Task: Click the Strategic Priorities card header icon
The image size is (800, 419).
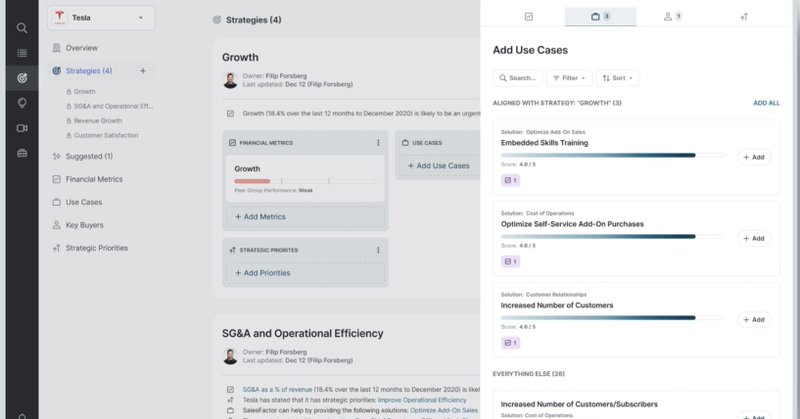Action: click(x=233, y=250)
